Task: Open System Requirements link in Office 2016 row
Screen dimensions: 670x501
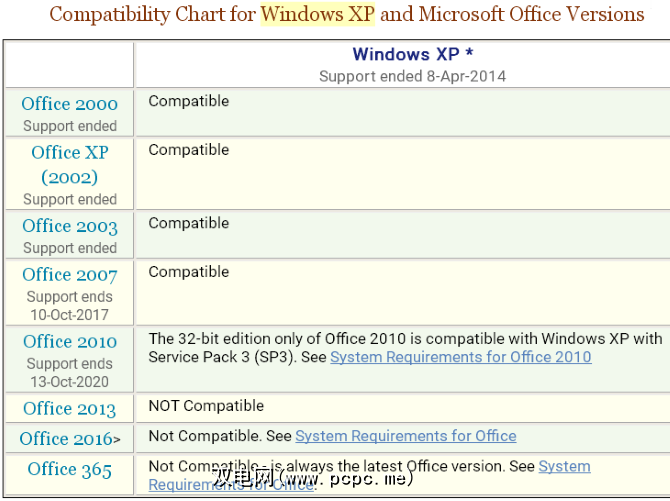Action: pos(405,436)
